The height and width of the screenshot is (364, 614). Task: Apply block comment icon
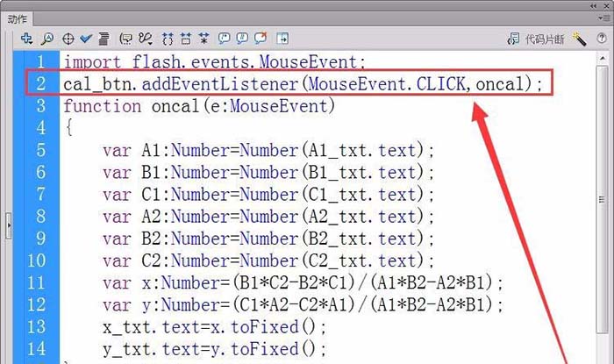point(224,38)
